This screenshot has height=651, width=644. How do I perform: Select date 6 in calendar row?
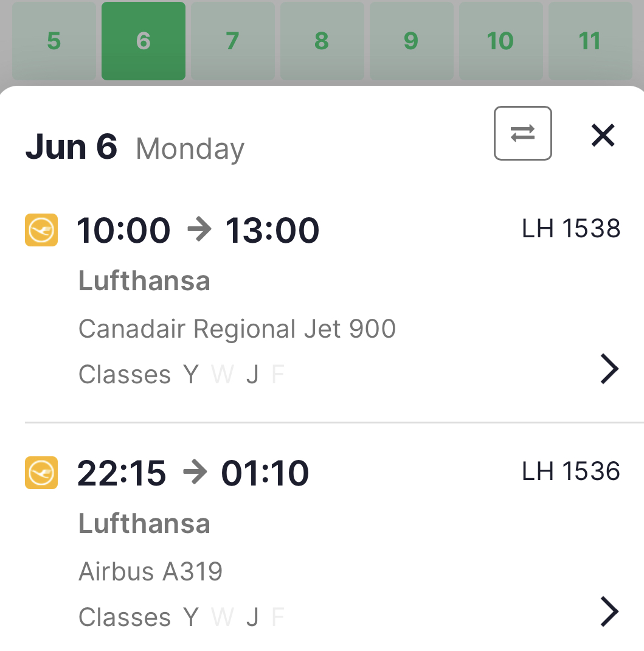[143, 41]
